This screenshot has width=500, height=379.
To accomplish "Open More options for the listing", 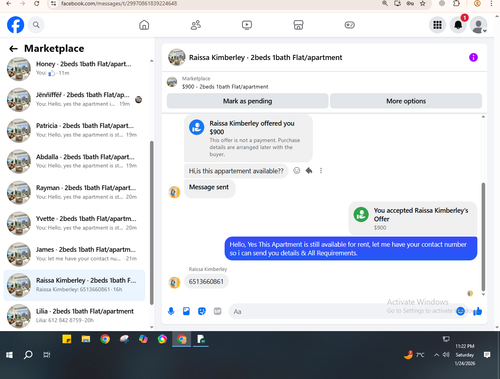I will (406, 101).
